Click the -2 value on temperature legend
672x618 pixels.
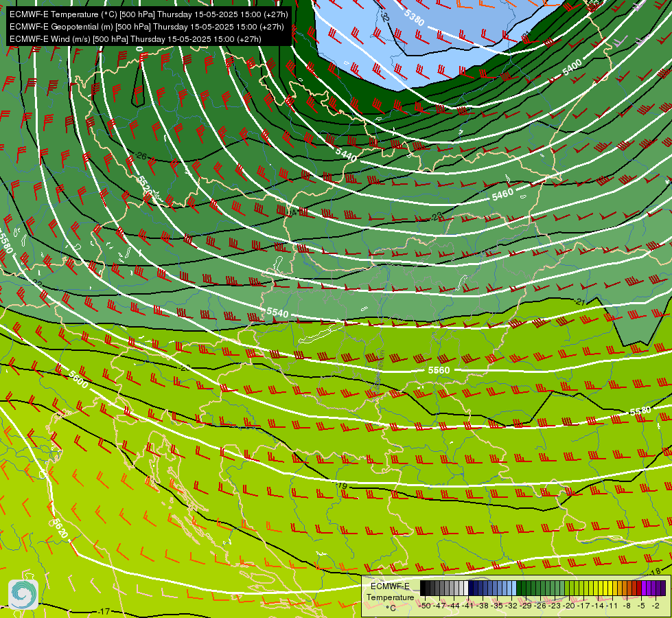(x=656, y=606)
